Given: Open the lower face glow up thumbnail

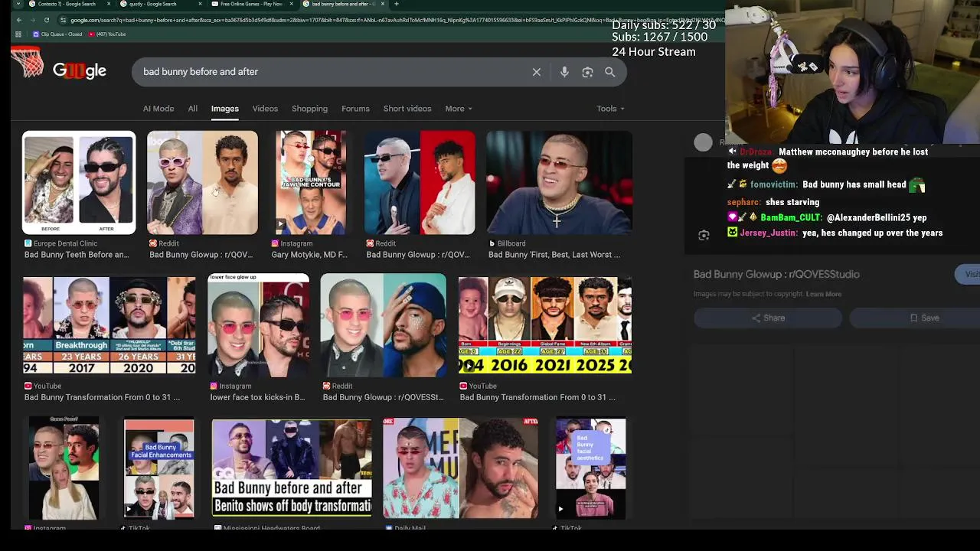Looking at the screenshot, I should coord(258,325).
